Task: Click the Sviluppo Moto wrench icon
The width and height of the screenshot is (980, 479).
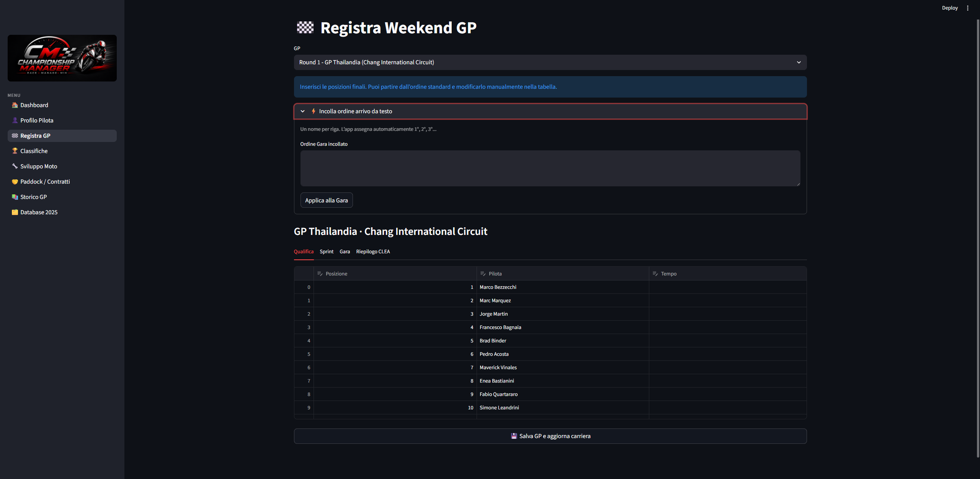Action: 15,166
